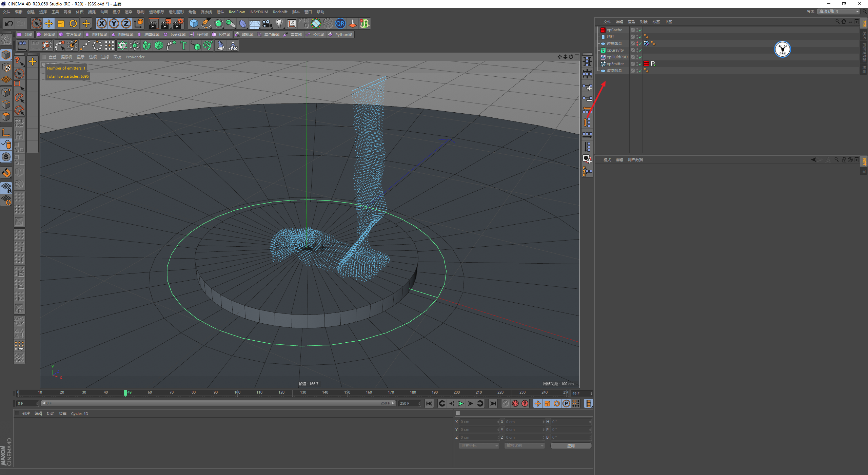This screenshot has height=475, width=868.
Task: Click the 应用 apply button
Action: [x=571, y=446]
